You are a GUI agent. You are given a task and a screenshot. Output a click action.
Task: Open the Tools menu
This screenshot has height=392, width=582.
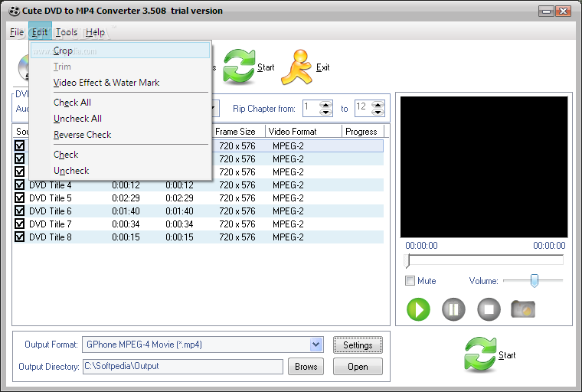[x=67, y=32]
